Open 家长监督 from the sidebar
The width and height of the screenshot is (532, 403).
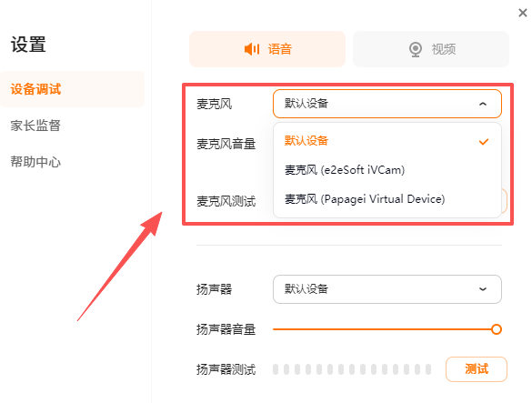[35, 126]
